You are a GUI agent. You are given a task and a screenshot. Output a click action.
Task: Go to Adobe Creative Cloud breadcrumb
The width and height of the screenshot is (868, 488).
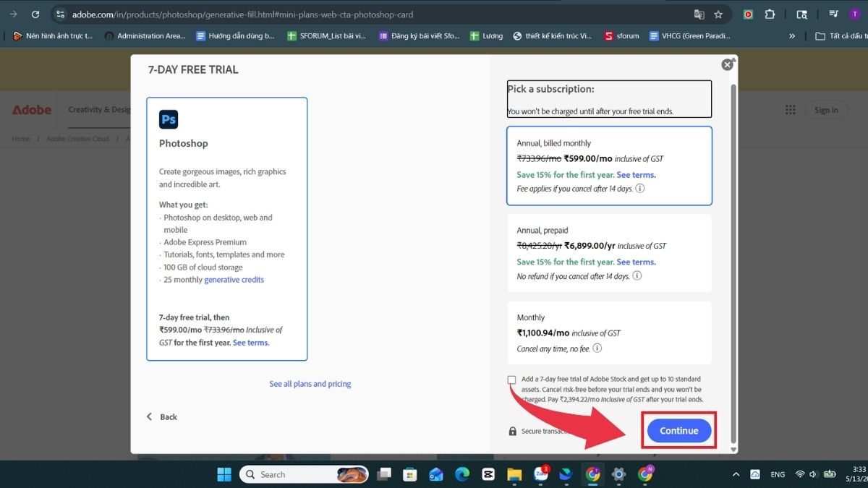(78, 139)
